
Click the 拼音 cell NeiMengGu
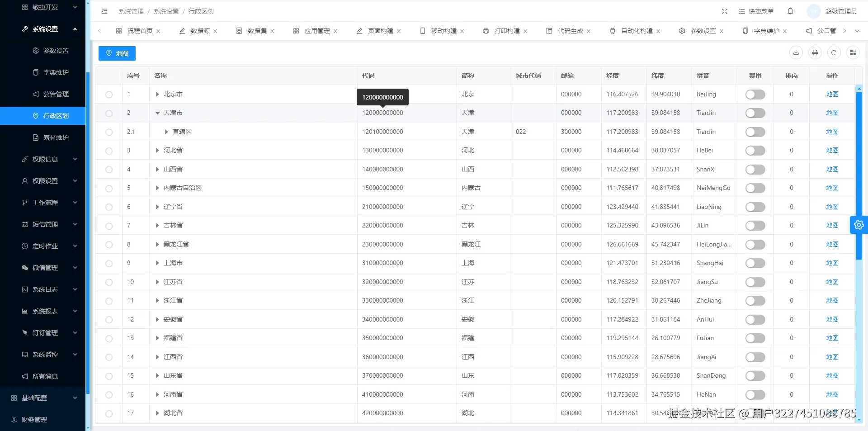click(713, 188)
